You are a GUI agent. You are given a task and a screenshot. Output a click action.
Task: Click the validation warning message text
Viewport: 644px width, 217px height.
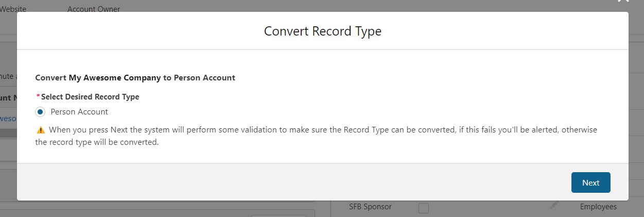[x=316, y=136]
